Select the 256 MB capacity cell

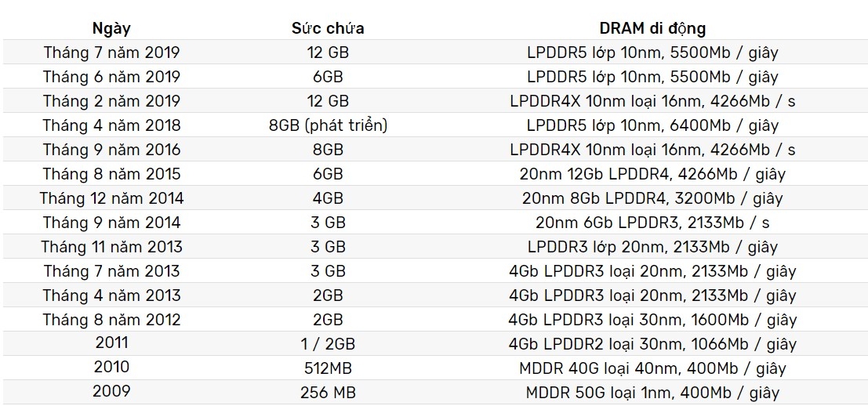coord(328,393)
